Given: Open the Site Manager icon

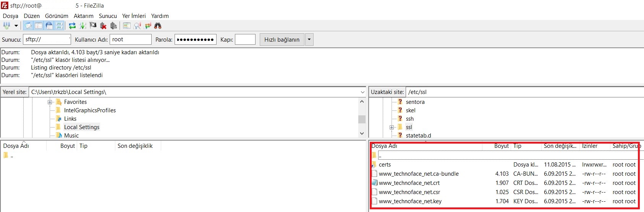Looking at the screenshot, I should point(6,26).
